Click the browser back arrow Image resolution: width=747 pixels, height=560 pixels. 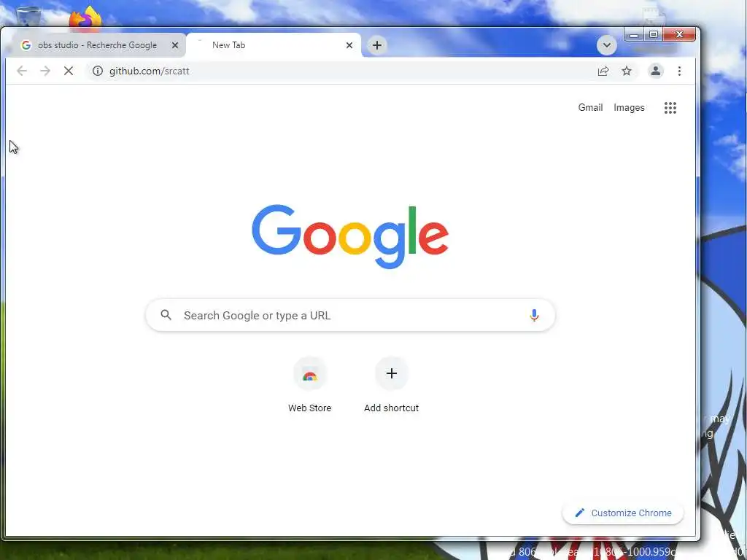tap(22, 71)
